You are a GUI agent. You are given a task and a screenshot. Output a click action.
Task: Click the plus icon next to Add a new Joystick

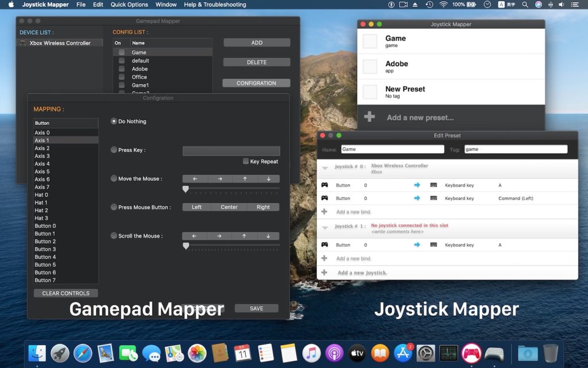click(x=324, y=273)
